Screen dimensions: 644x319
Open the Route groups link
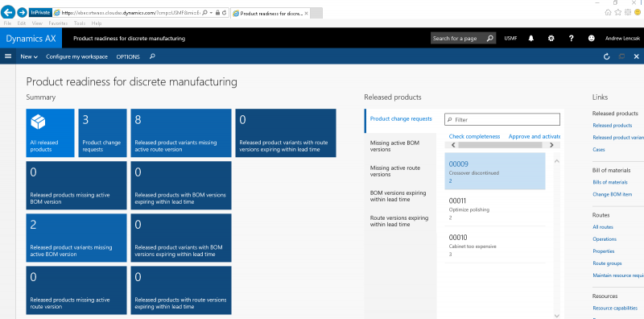click(607, 263)
